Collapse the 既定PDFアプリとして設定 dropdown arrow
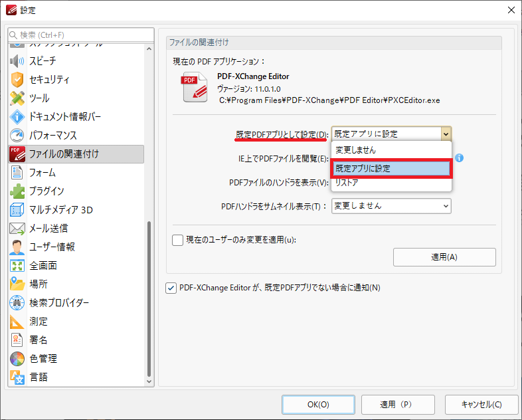 (446, 134)
